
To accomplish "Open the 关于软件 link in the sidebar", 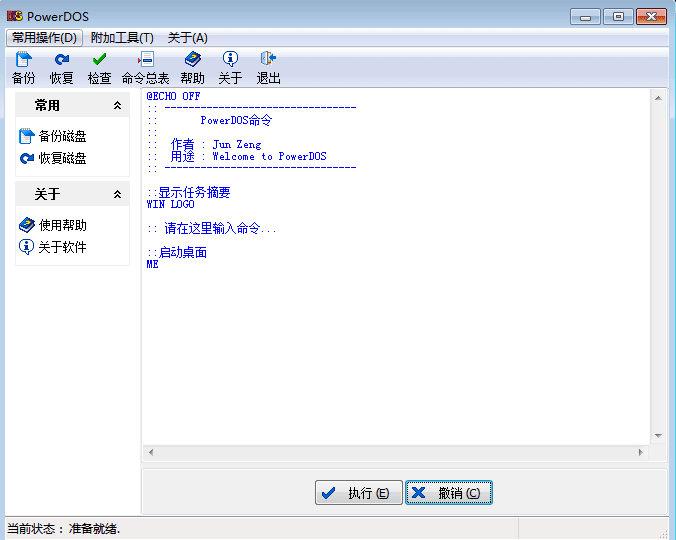I will [63, 247].
